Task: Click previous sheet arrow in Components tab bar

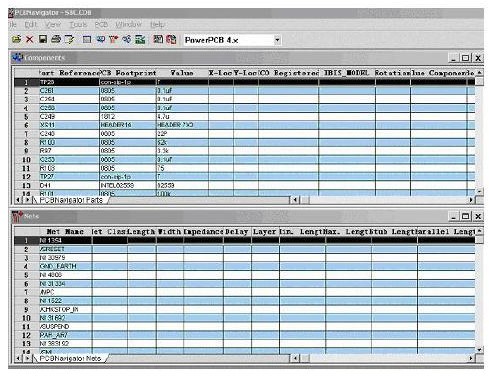Action: click(18, 200)
